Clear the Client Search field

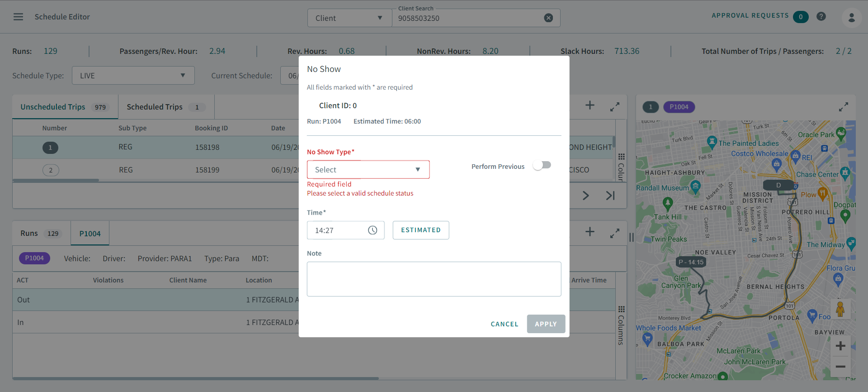coord(548,18)
